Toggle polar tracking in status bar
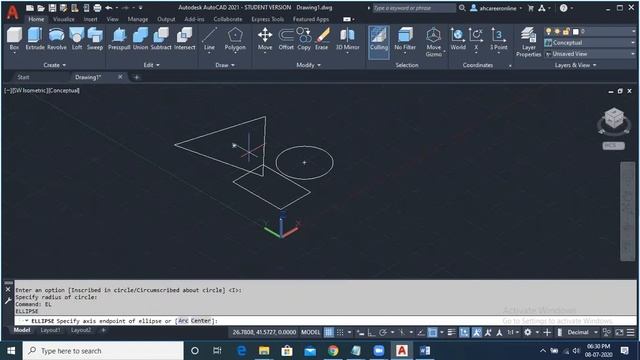The height and width of the screenshot is (360, 640). [383, 332]
